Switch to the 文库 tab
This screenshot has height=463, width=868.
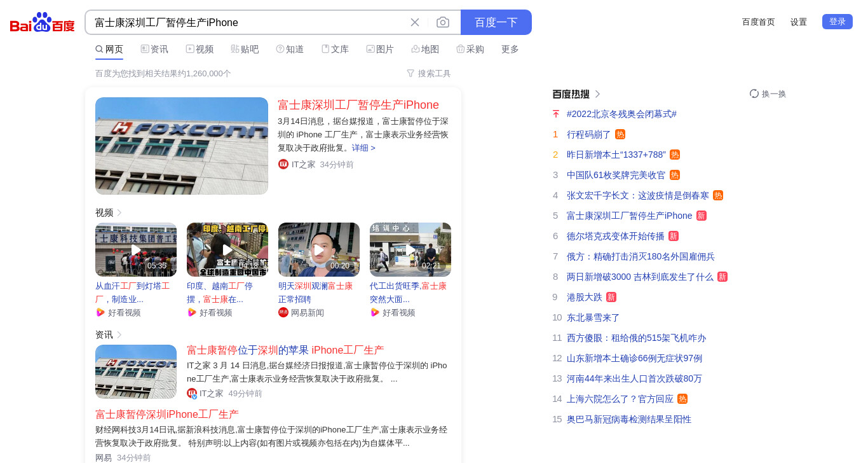pyautogui.click(x=335, y=49)
